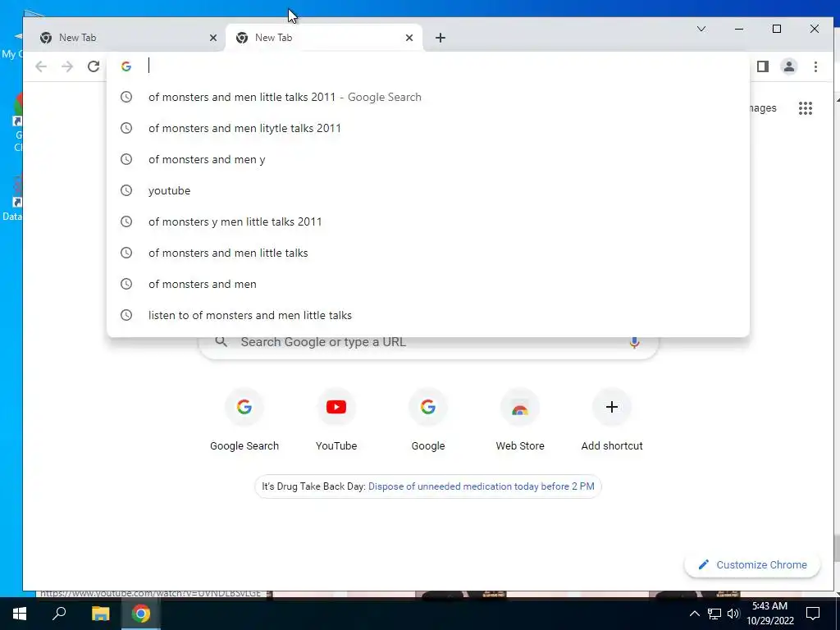
Task: Open Windows notification center
Action: pyautogui.click(x=813, y=614)
